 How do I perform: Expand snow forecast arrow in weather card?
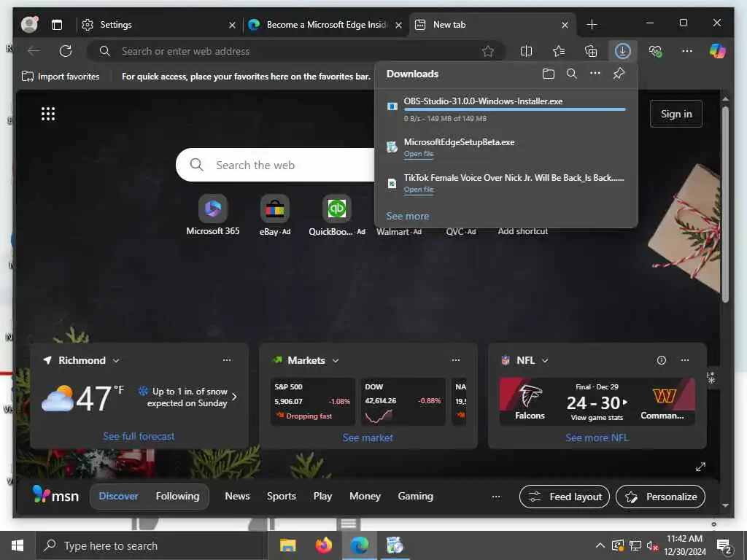tap(234, 397)
